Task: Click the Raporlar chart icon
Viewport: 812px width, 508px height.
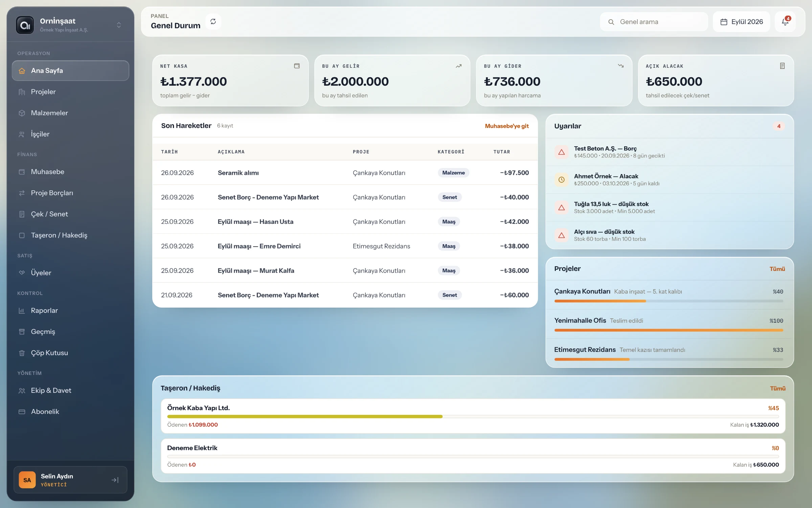Action: click(x=22, y=311)
